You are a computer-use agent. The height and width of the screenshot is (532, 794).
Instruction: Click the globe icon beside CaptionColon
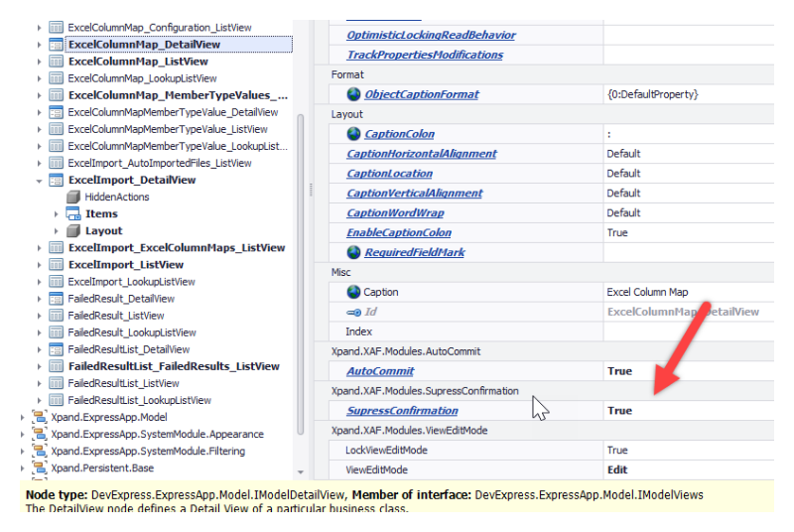pos(353,134)
